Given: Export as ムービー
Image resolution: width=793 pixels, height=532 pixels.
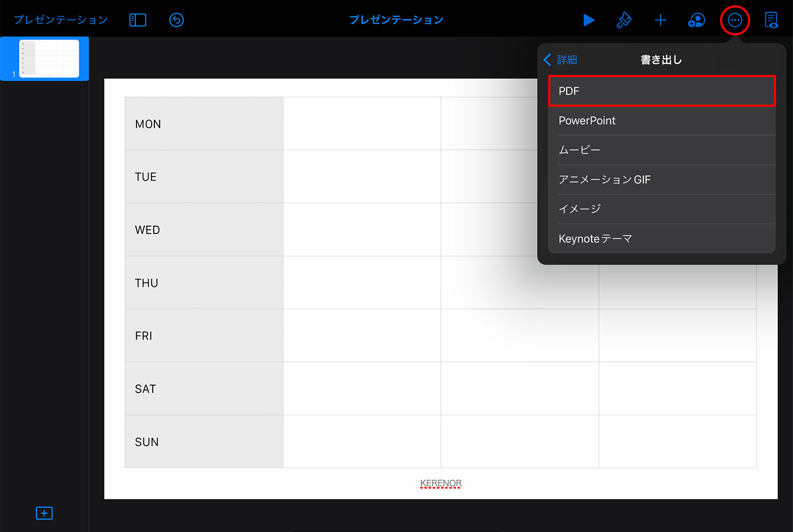Looking at the screenshot, I should 662,150.
